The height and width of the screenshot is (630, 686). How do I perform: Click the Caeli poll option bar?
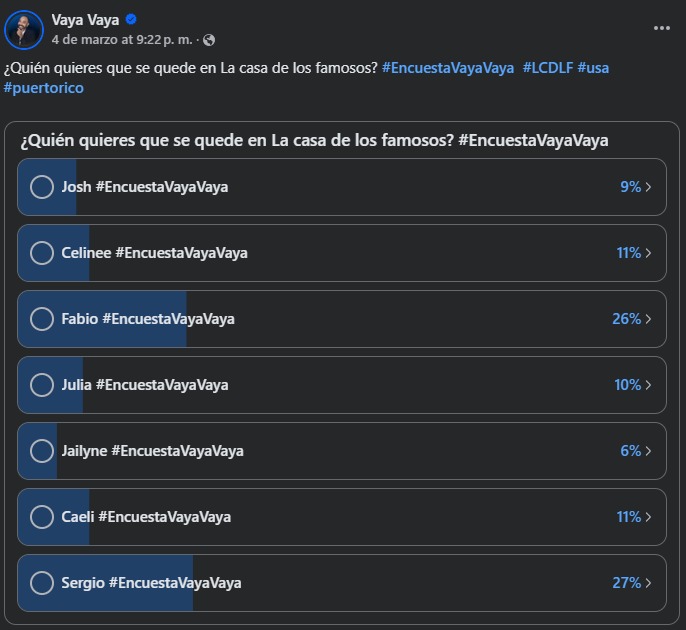point(340,517)
